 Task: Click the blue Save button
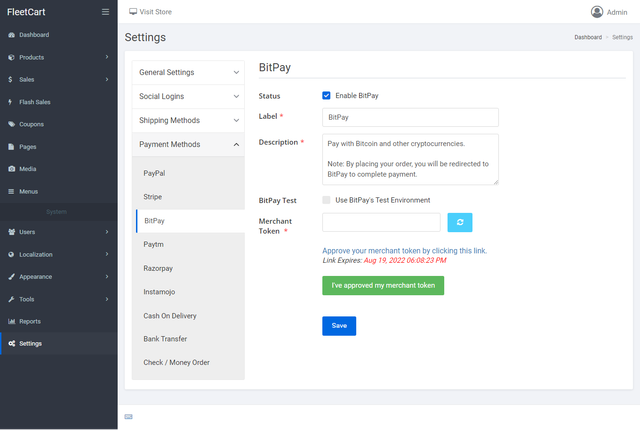click(x=339, y=326)
